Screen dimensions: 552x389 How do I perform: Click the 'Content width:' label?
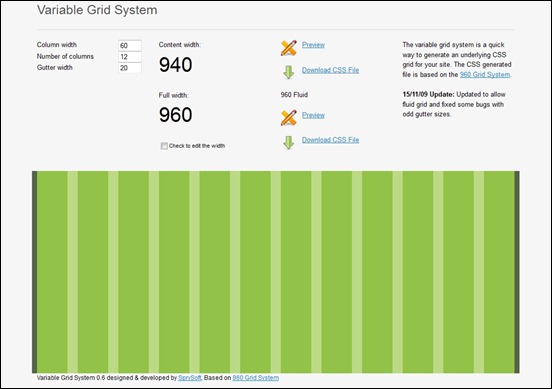[180, 45]
